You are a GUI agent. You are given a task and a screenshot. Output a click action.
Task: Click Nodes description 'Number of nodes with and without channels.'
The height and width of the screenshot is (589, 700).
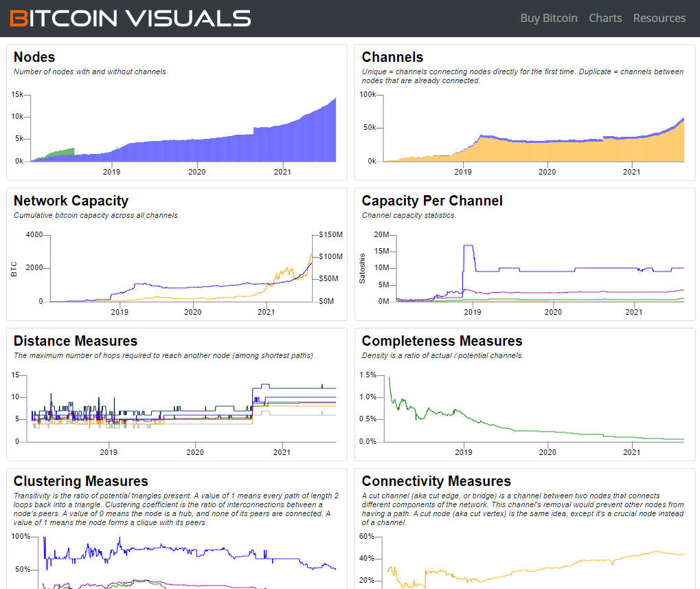pos(91,72)
